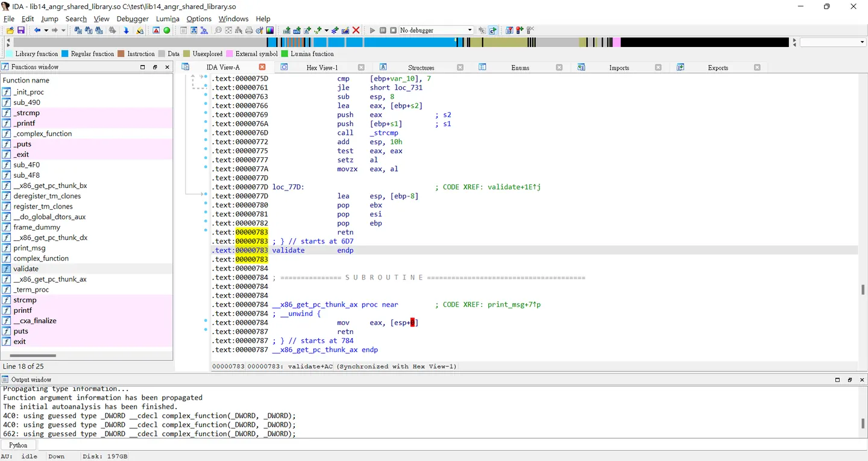
Task: Click the Jump back arrow icon
Action: point(37,30)
